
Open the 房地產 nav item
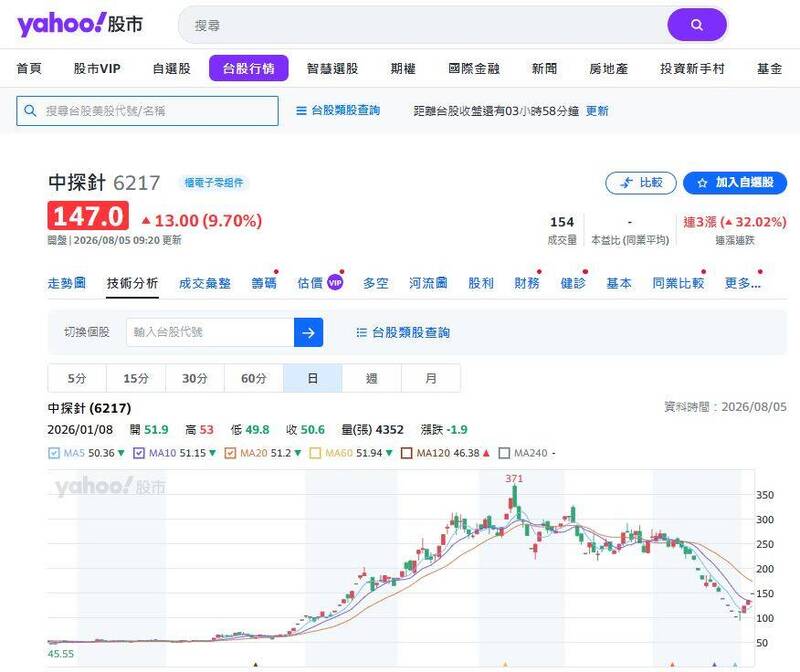[x=608, y=68]
